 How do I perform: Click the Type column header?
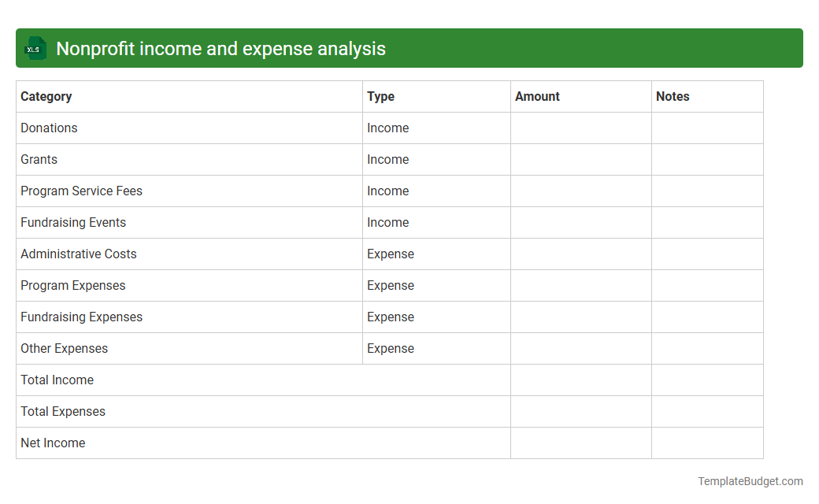[380, 96]
